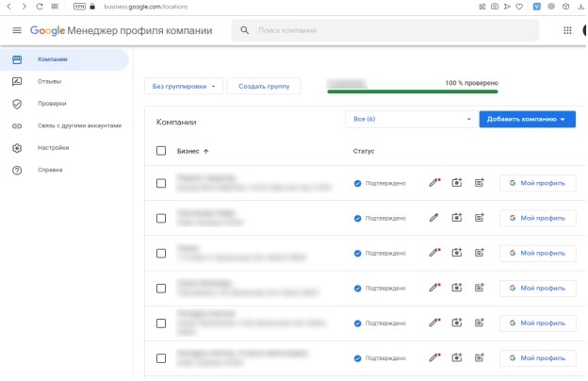Add a photo to the sixth company
Image resolution: width=588 pixels, height=381 pixels.
coord(456,357)
